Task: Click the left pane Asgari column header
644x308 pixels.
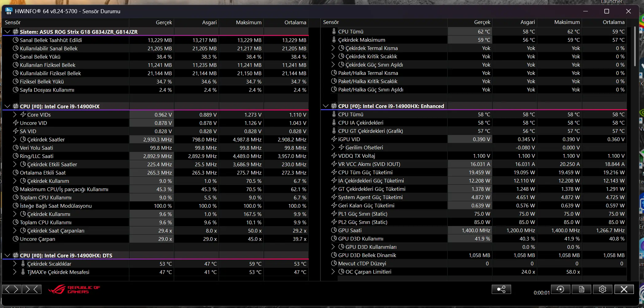Action: pyautogui.click(x=196, y=22)
